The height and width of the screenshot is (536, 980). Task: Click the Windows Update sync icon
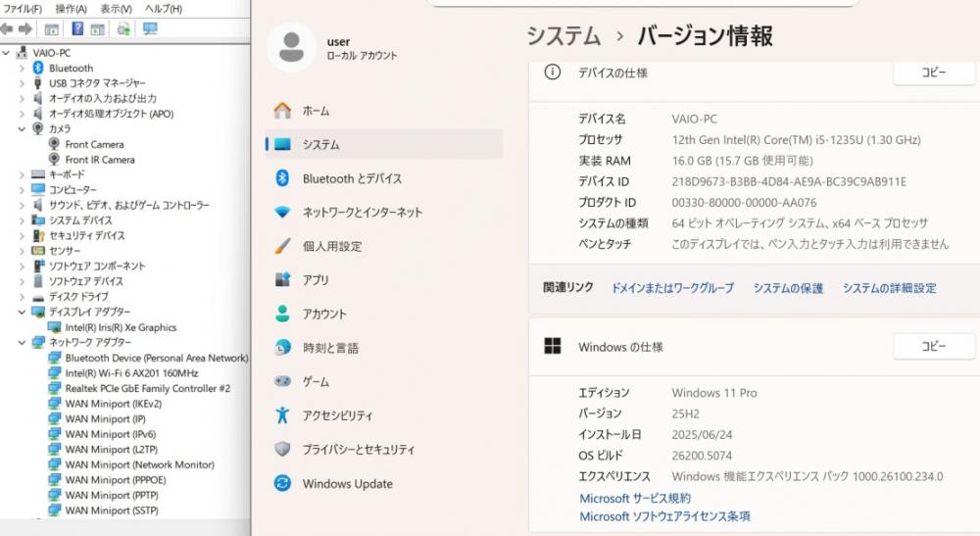click(x=282, y=483)
